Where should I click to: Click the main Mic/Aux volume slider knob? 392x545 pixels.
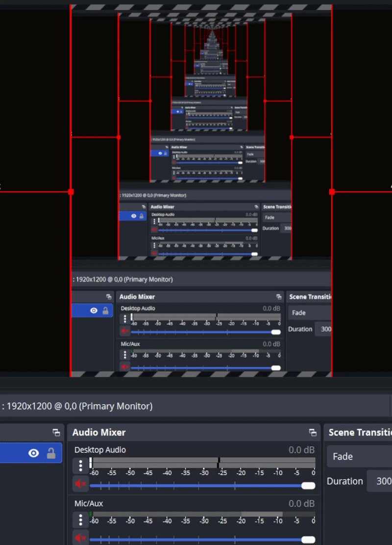pos(308,540)
